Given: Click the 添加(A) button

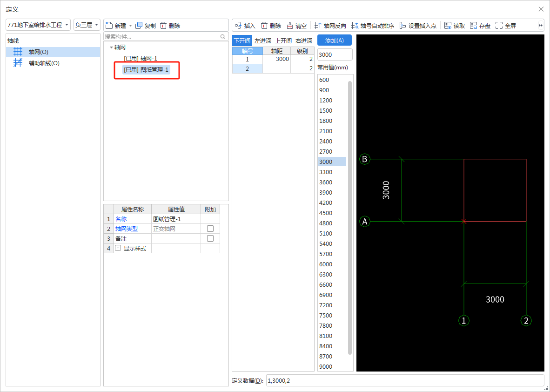Looking at the screenshot, I should pyautogui.click(x=334, y=41).
